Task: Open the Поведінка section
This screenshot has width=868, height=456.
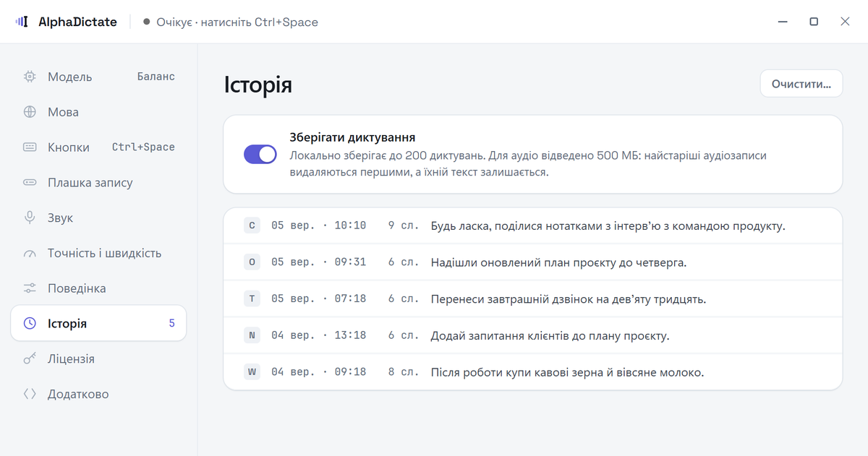Action: click(x=98, y=288)
